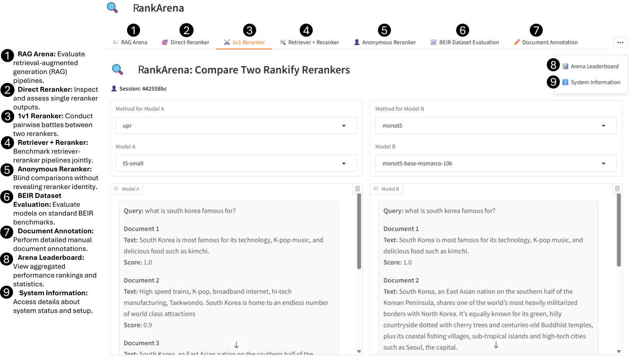Click the chart icon on BEIR Dataset Evaluation
The width and height of the screenshot is (644, 362).
pyautogui.click(x=433, y=42)
